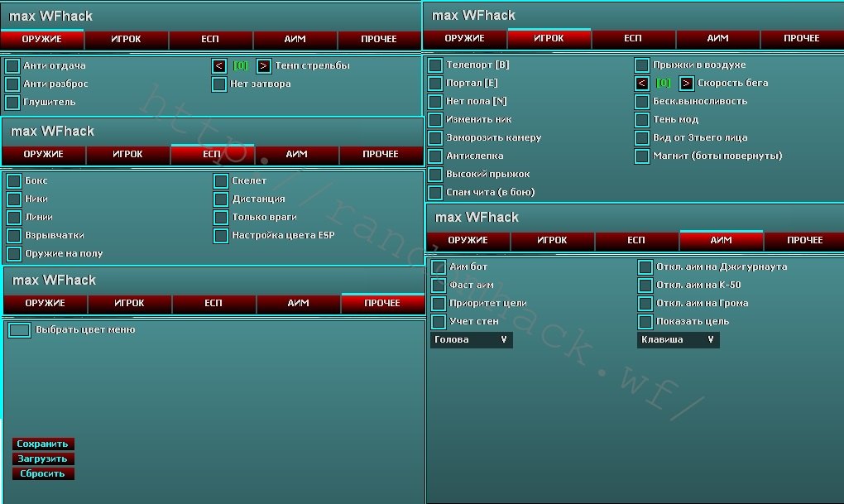The height and width of the screenshot is (504, 844).
Task: Open ПРОЧЕЕ tab in aim panel
Action: [x=805, y=240]
